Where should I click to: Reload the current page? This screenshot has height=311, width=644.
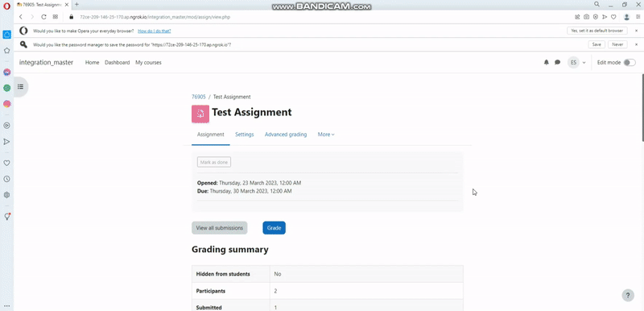pyautogui.click(x=43, y=17)
